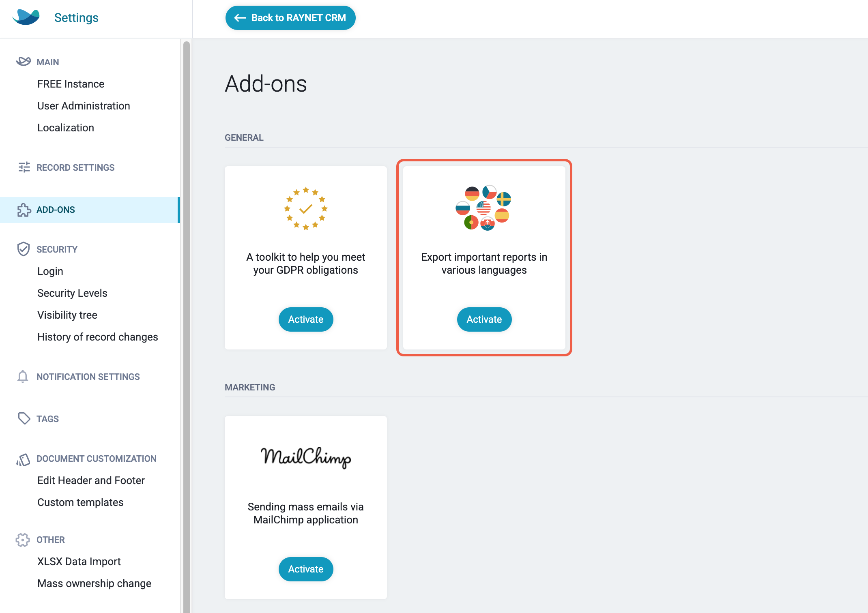Go back to RAYNET CRM
Image resolution: width=868 pixels, height=613 pixels.
(290, 18)
